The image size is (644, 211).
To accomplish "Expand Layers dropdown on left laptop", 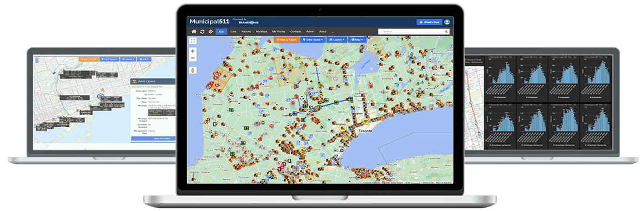I will [x=128, y=59].
